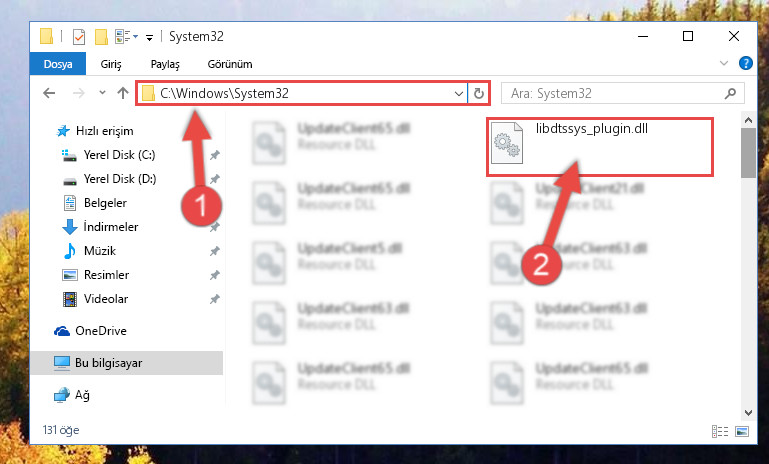The image size is (769, 464).
Task: Open recent locations dropdown arrow
Action: (102, 93)
